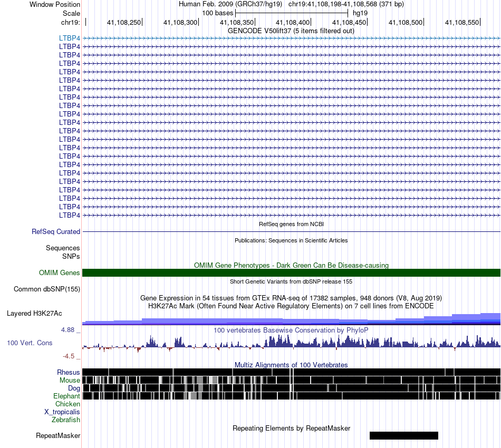Image resolution: width=501 pixels, height=448 pixels.
Task: Click the Dog species label
Action: (74, 388)
